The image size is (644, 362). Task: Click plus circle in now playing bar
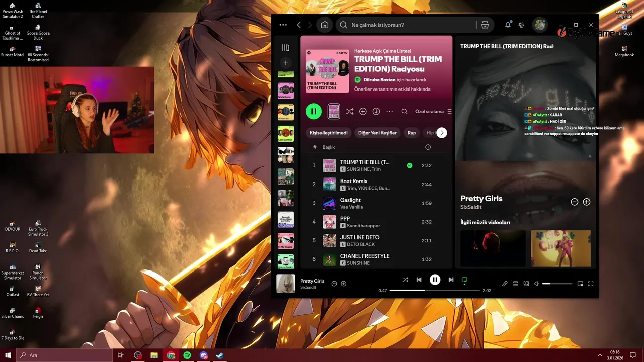[x=344, y=284]
